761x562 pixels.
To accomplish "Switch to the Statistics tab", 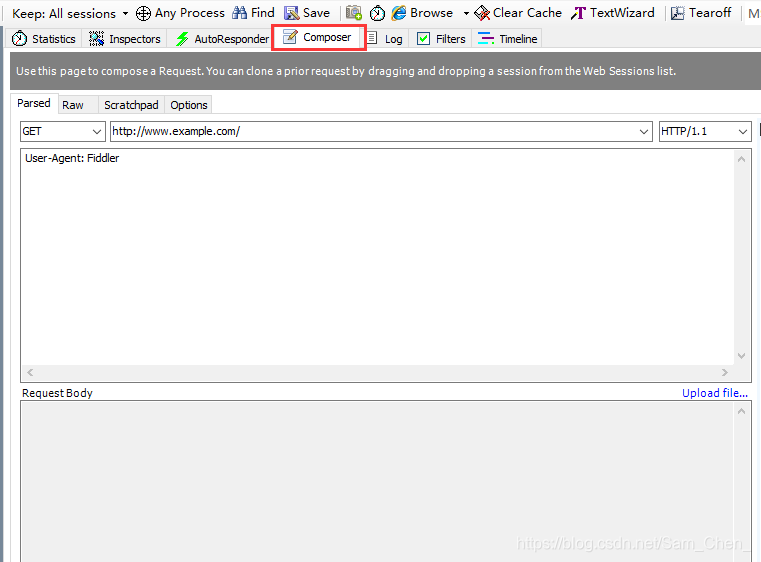I will point(44,39).
